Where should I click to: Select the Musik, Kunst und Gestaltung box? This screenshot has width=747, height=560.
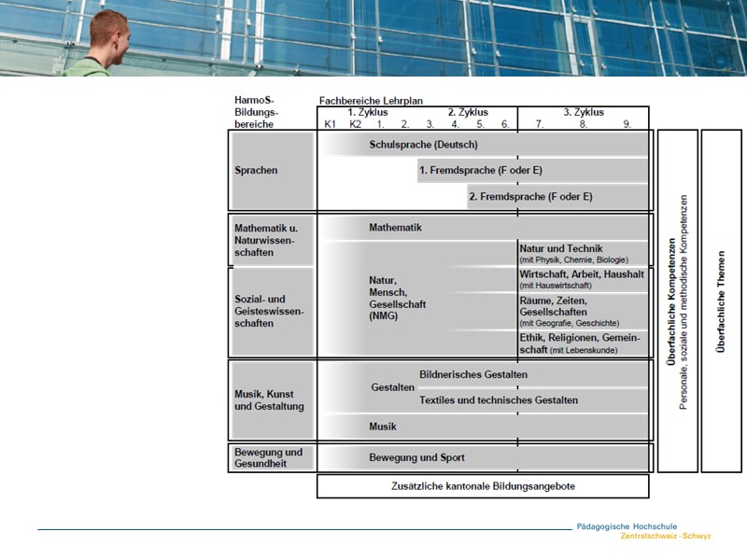point(271,399)
